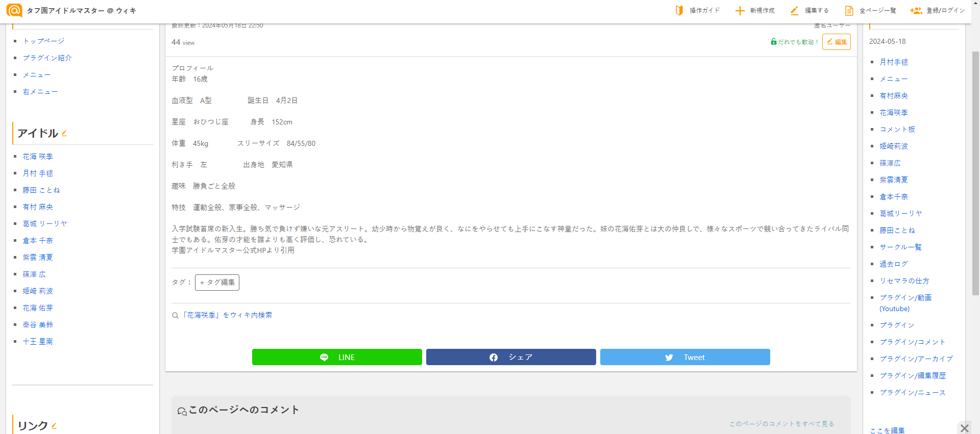This screenshot has width=980, height=434.
Task: View all comments for this page
Action: tap(781, 424)
